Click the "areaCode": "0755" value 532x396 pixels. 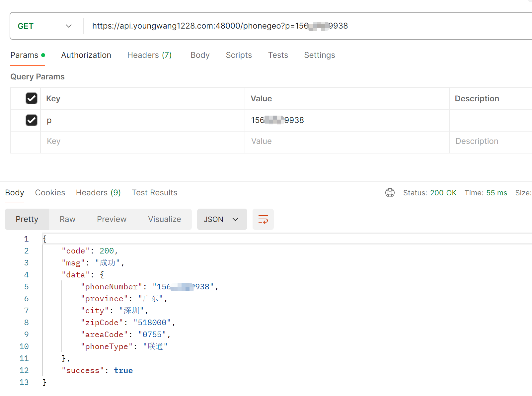(x=152, y=335)
